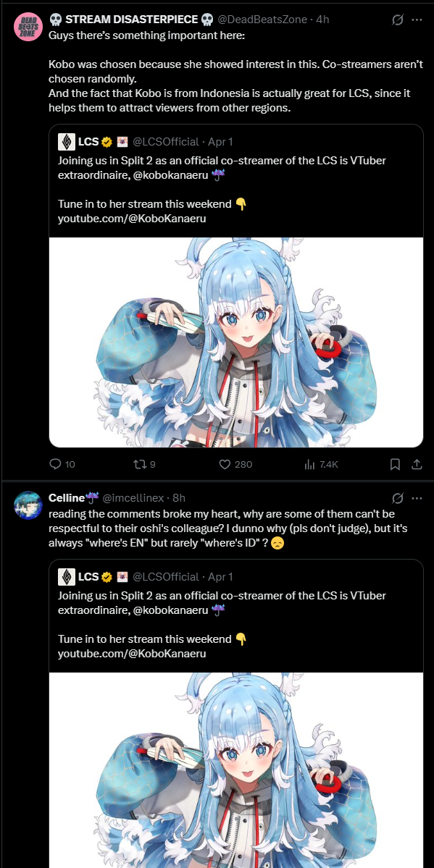
Task: Bookmark the STREAM DISASTERPIECE tweet
Action: 395,465
